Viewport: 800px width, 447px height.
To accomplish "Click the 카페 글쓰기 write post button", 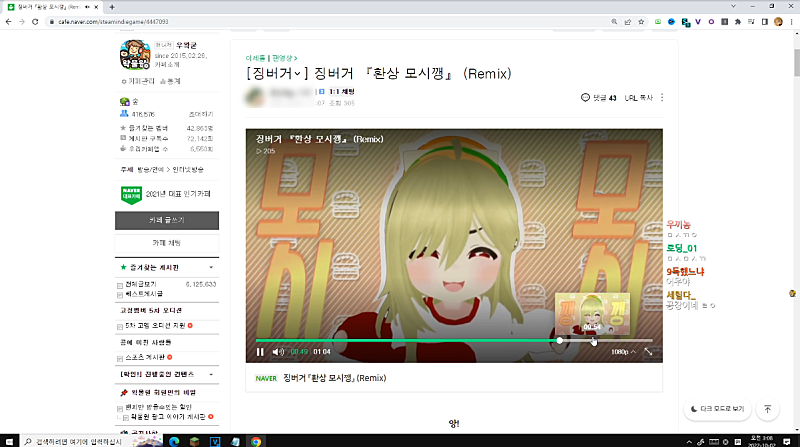I will pos(167,220).
